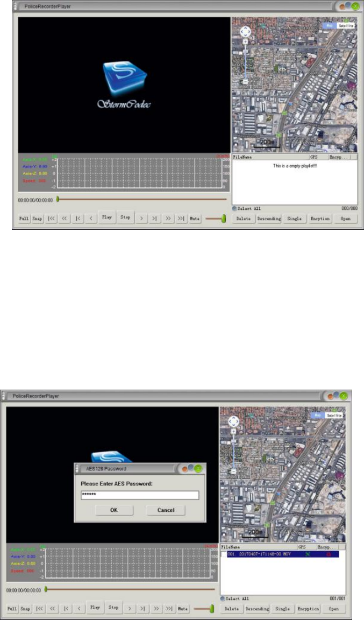Screen dimensions: 364x620
Task: Click Snap button in the top window
Action: (37, 219)
